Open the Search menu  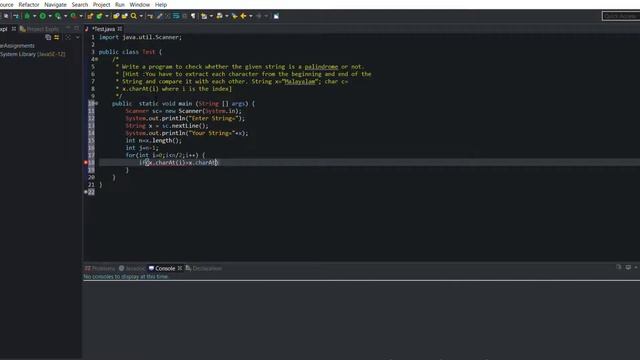pyautogui.click(x=80, y=4)
